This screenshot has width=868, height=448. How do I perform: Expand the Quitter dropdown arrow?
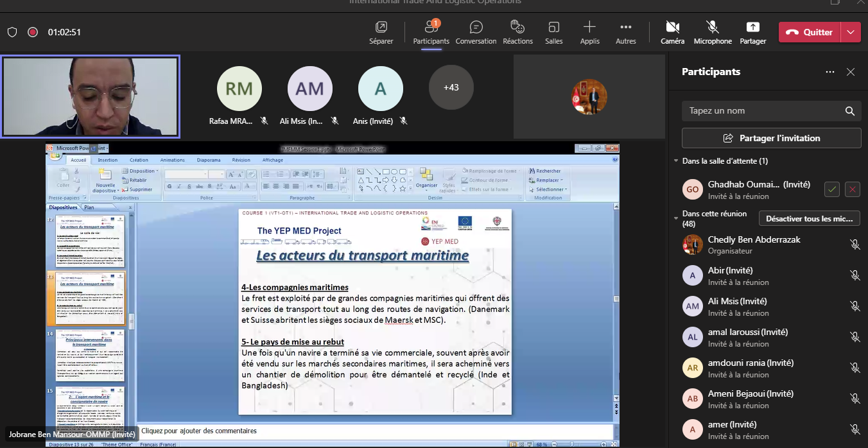[851, 32]
